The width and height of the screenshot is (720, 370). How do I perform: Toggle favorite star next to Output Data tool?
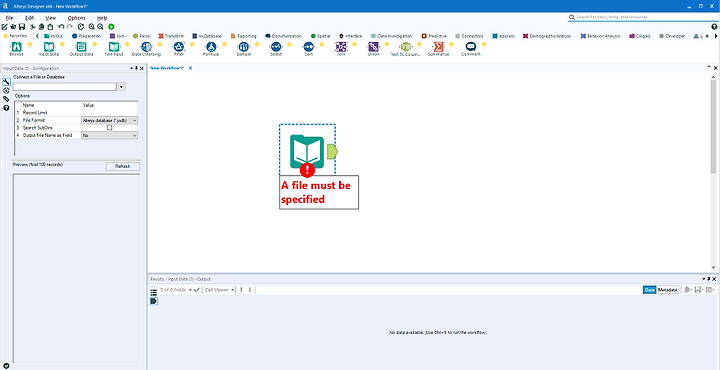[x=95, y=44]
